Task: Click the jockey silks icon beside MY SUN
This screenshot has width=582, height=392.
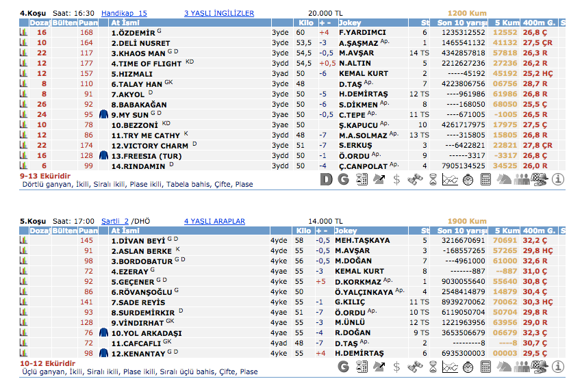Action: pyautogui.click(x=104, y=115)
